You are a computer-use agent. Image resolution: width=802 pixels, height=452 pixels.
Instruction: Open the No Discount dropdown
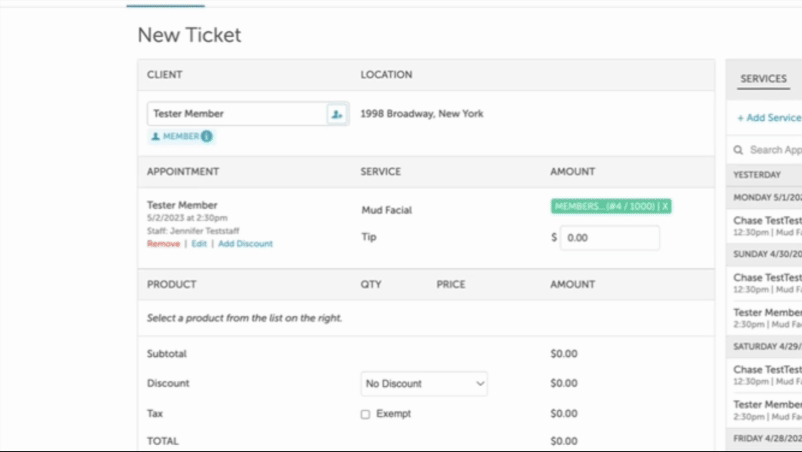coord(424,384)
